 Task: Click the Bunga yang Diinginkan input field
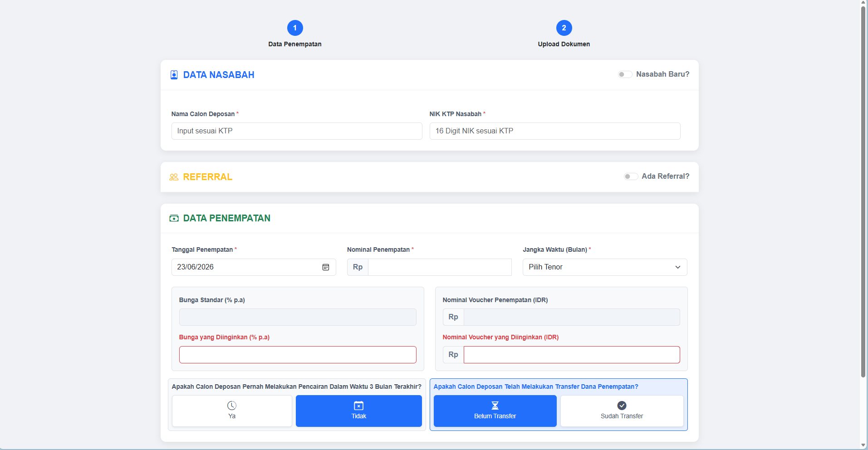pyautogui.click(x=298, y=355)
